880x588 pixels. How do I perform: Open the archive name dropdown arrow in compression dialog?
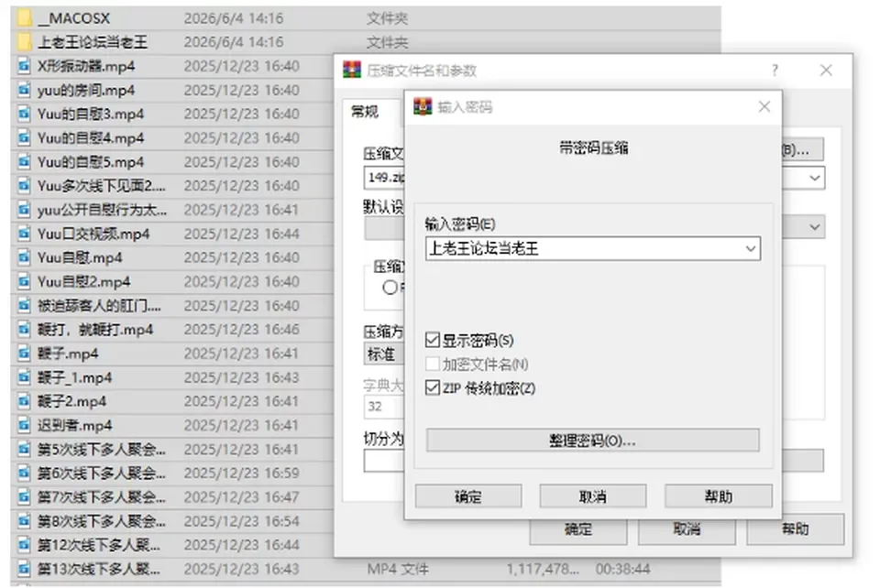pyautogui.click(x=814, y=179)
